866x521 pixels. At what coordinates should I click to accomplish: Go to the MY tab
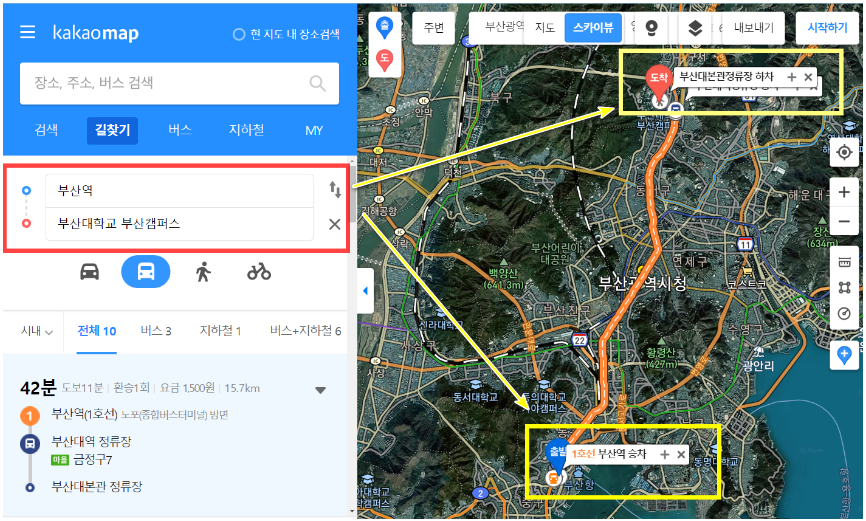[x=314, y=130]
